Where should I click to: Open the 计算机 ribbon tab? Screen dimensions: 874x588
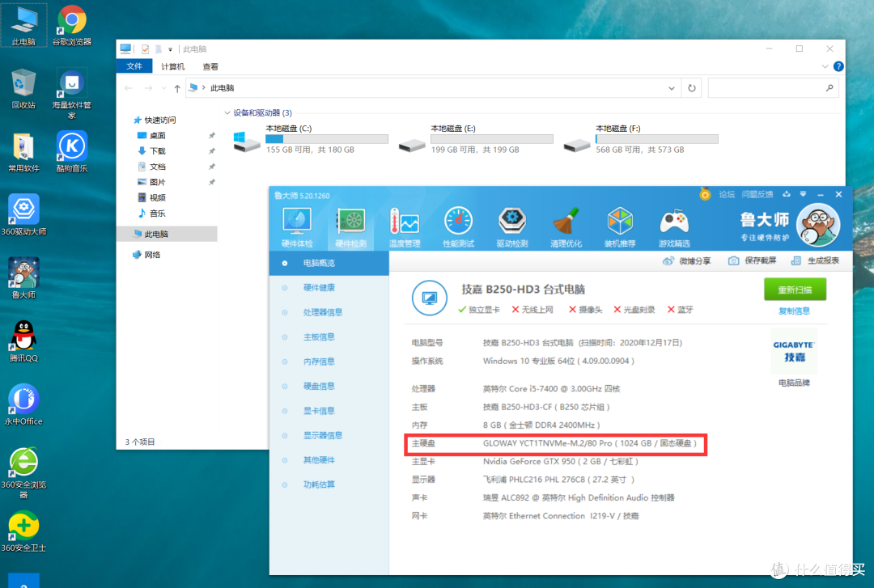tap(173, 66)
